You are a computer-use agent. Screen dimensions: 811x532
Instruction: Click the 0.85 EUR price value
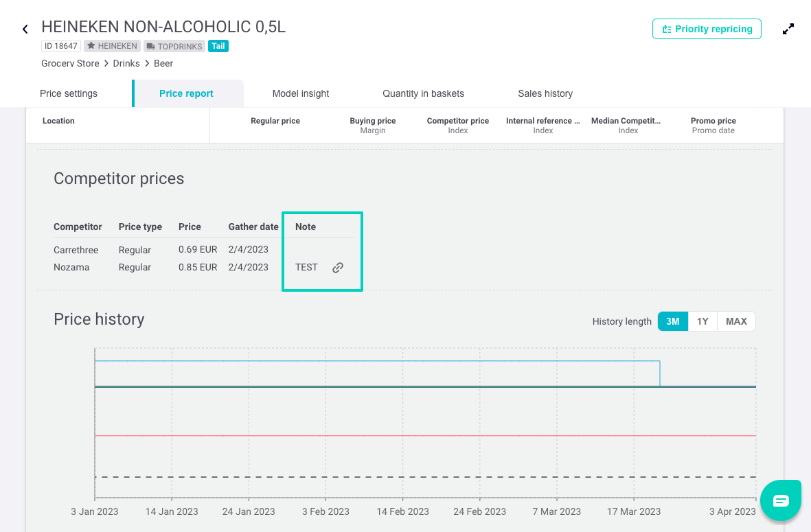pyautogui.click(x=198, y=267)
